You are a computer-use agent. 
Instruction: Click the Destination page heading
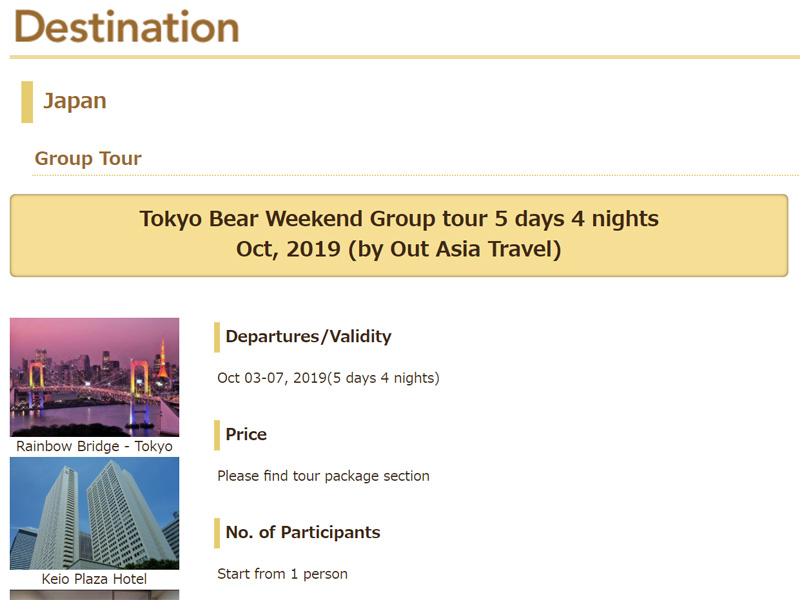(x=126, y=27)
